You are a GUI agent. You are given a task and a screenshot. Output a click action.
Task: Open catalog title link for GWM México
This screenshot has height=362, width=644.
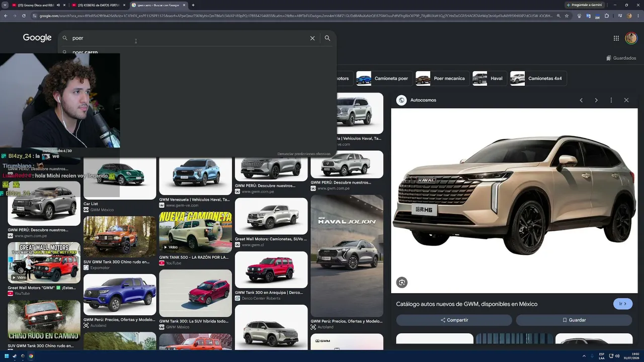click(x=467, y=304)
